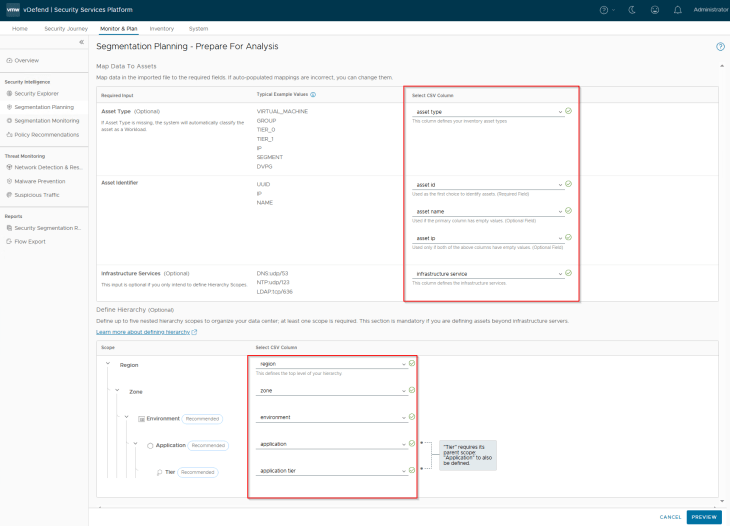Image resolution: width=730 pixels, height=526 pixels.
Task: Open the help menu in header
Action: point(607,9)
